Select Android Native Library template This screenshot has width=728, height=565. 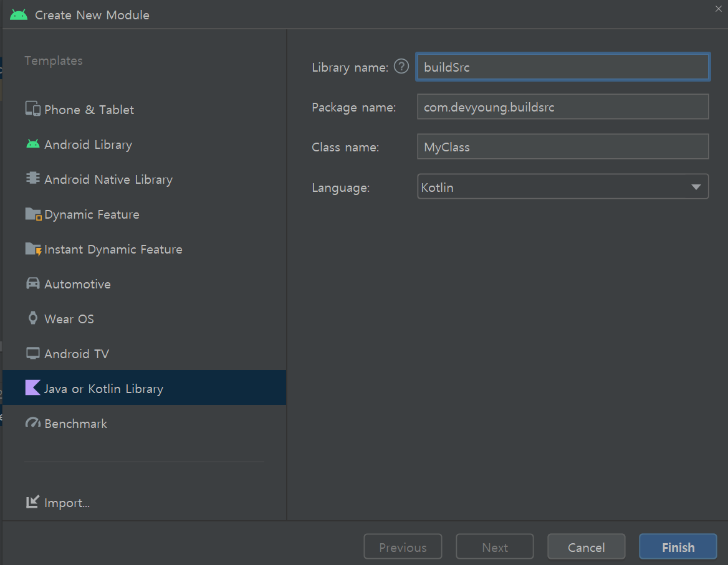(x=144, y=179)
